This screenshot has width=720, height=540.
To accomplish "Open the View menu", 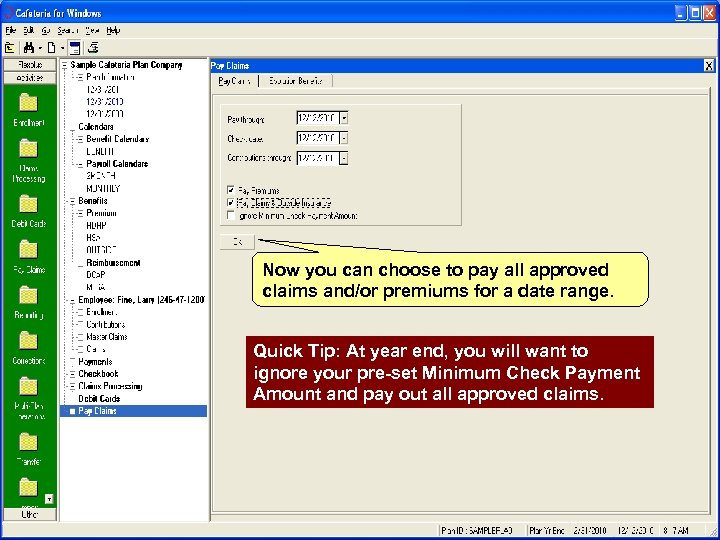I will (92, 30).
